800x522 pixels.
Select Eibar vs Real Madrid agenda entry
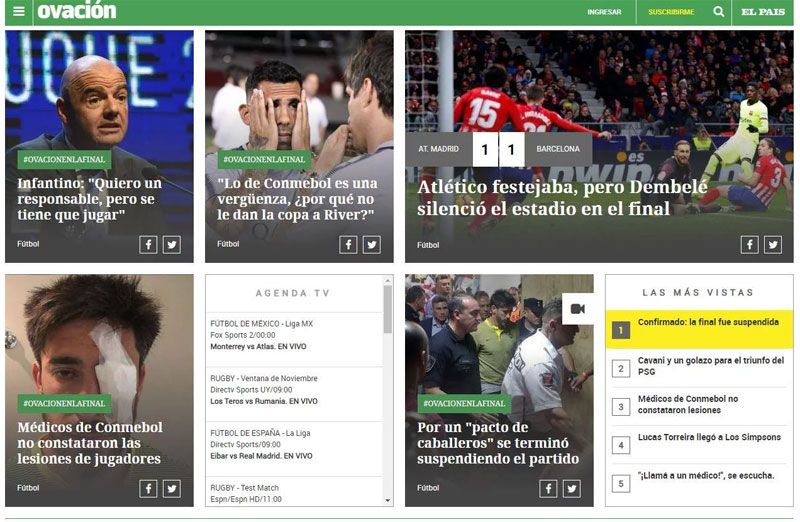click(x=262, y=456)
